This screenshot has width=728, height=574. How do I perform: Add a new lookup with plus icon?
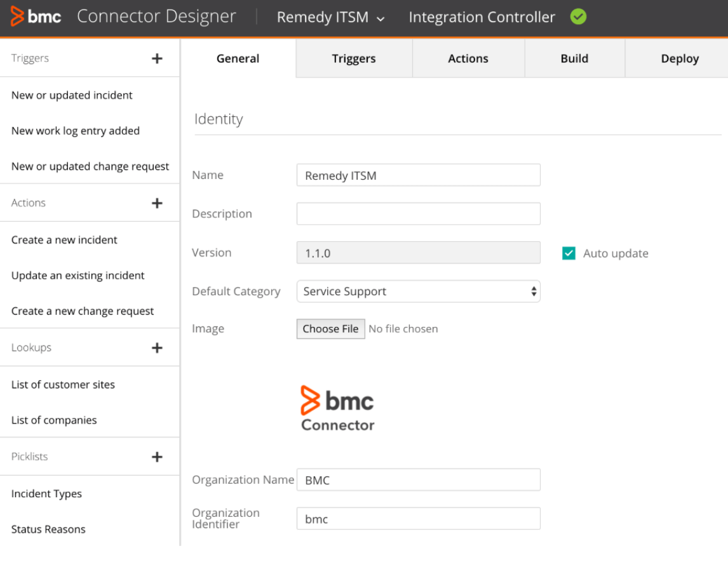pos(157,348)
